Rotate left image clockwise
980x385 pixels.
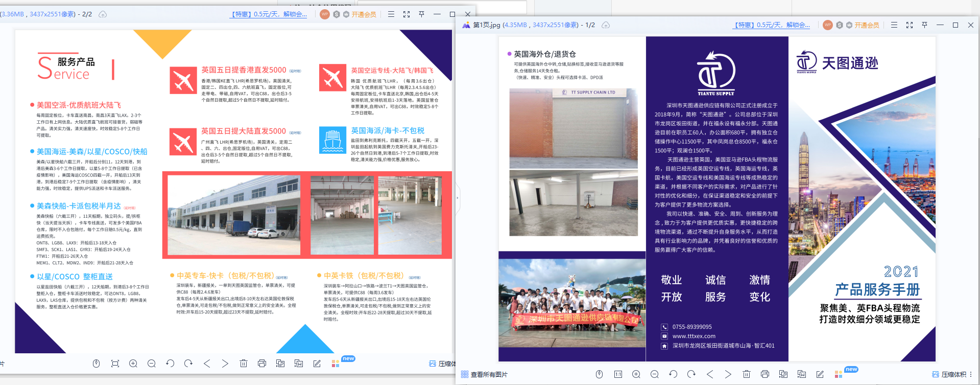tap(188, 364)
